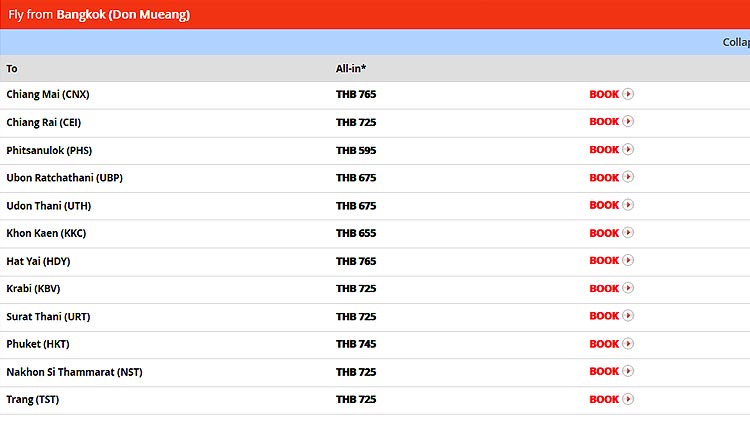
Task: Click the arrow icon in Ubon Ratchathani row
Action: [628, 178]
